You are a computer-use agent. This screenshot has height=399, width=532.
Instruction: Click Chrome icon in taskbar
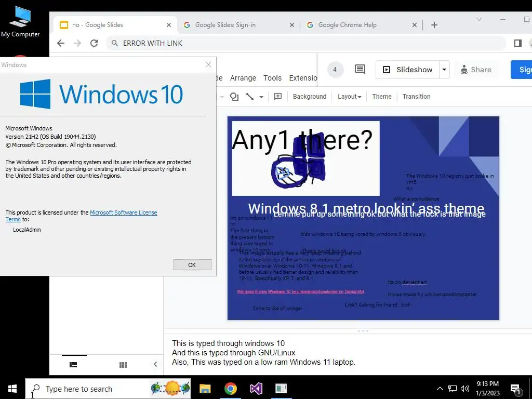coord(230,389)
